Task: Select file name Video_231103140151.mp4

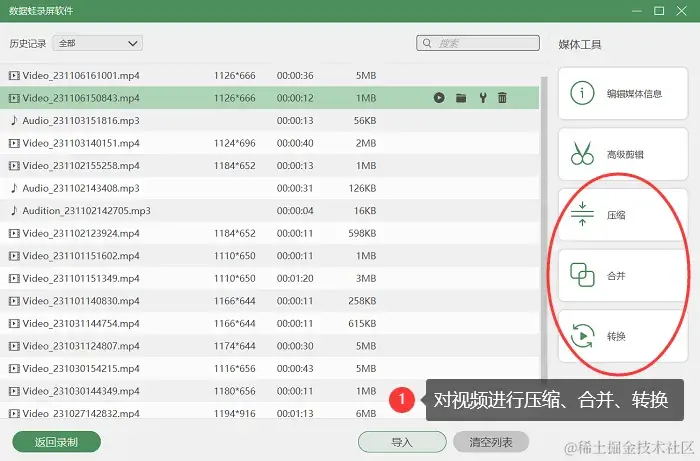Action: click(x=81, y=143)
